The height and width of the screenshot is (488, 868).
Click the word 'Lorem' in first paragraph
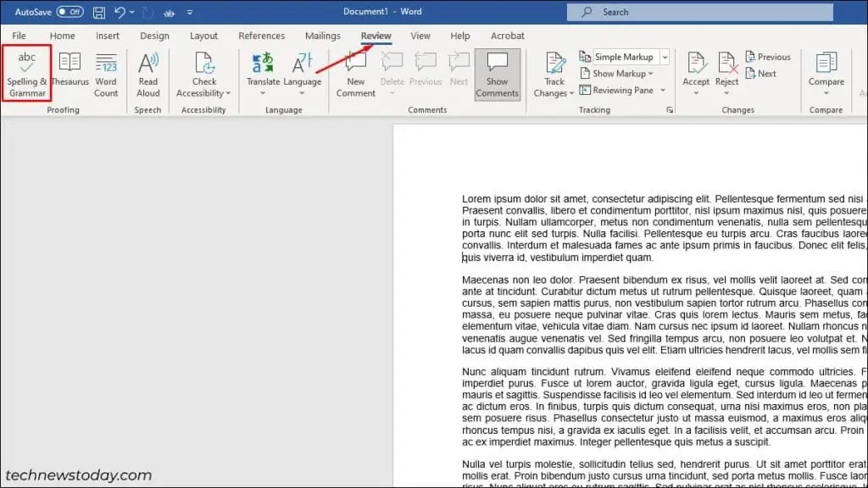click(x=476, y=198)
